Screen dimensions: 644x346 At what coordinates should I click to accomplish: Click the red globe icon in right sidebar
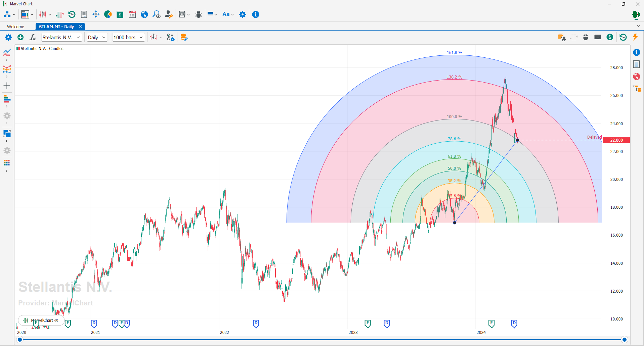click(x=636, y=77)
